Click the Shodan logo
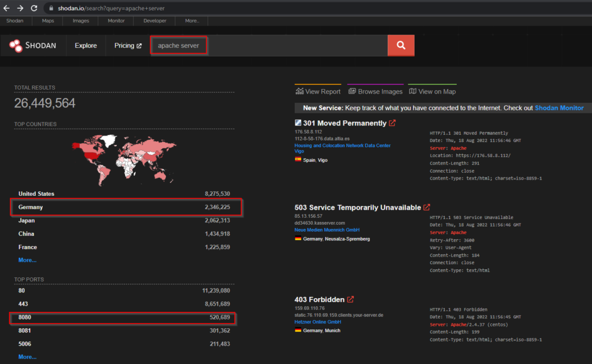Screen dimensions: 592x364 pyautogui.click(x=33, y=46)
